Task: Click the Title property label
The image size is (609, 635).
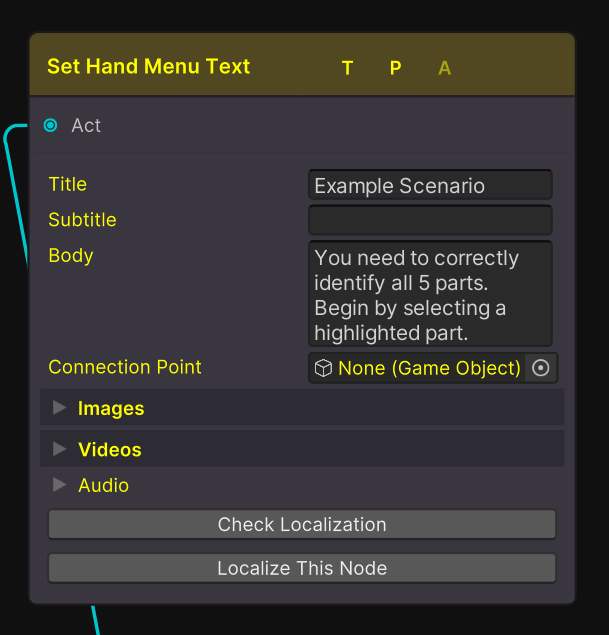Action: (68, 184)
